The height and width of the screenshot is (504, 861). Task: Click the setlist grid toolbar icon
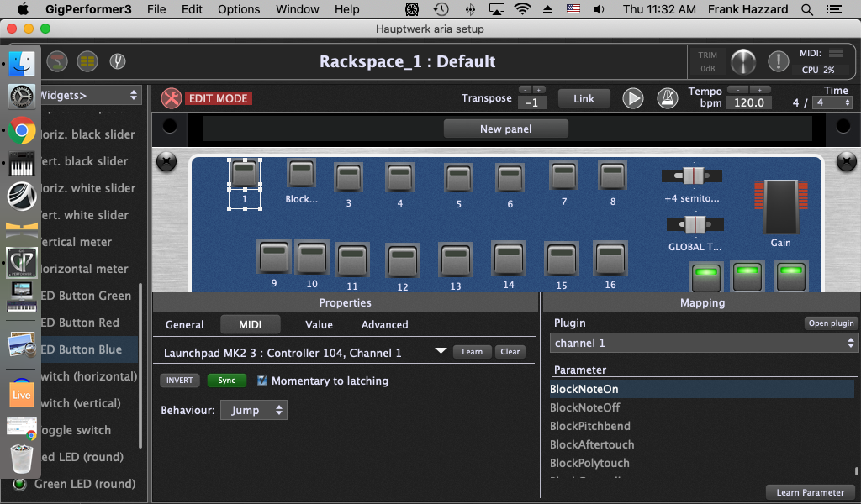[x=87, y=61]
